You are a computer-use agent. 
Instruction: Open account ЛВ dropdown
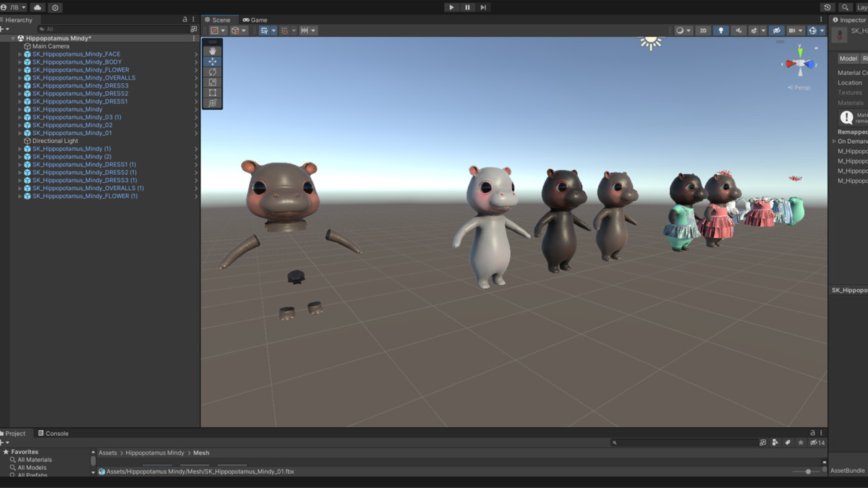(x=15, y=7)
